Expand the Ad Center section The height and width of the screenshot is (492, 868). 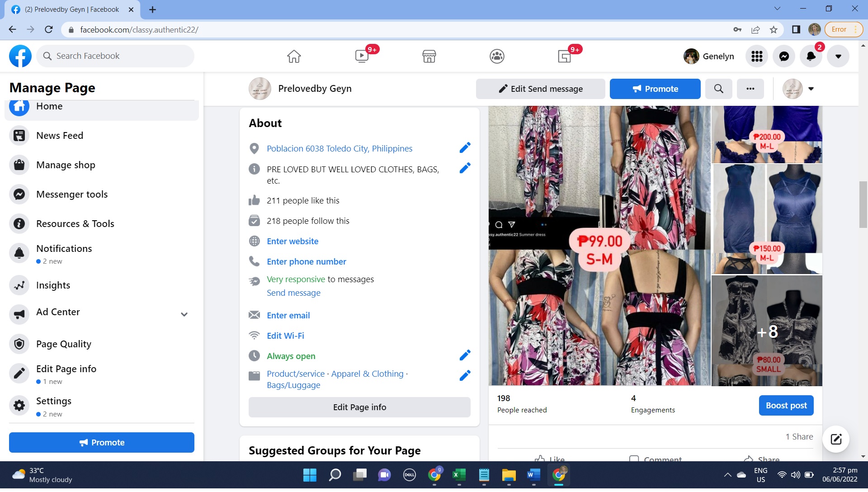pyautogui.click(x=184, y=315)
